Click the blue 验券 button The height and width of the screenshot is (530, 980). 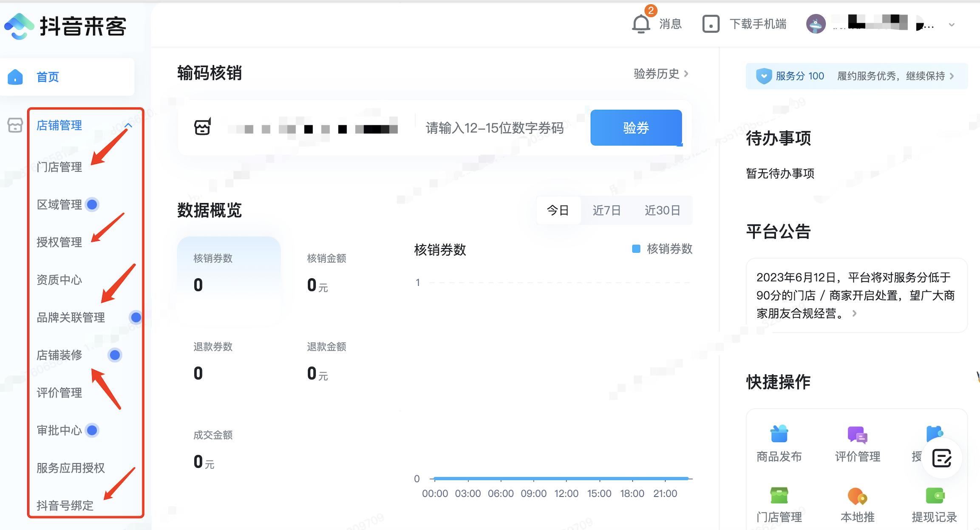636,128
